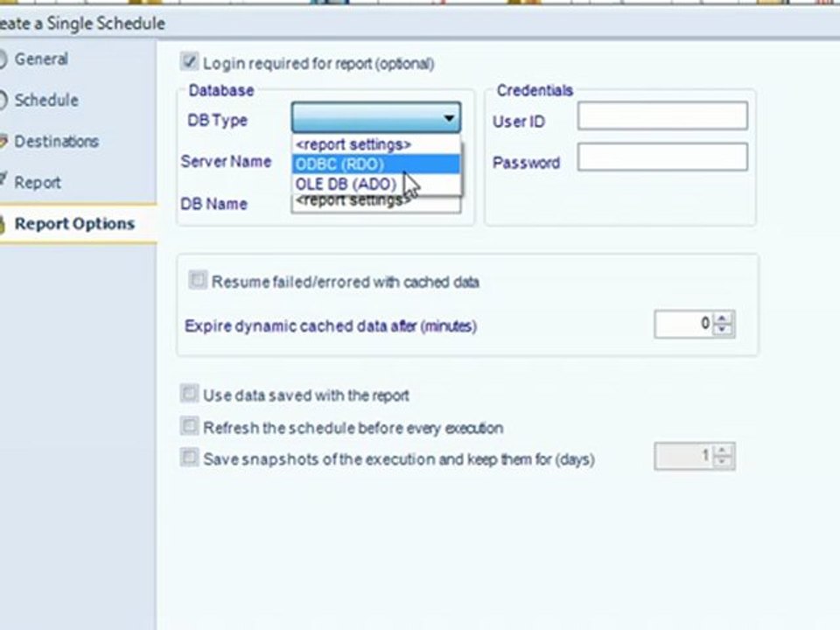Screen dimensions: 840x630
Task: Click the expire cached data minutes box
Action: click(684, 324)
